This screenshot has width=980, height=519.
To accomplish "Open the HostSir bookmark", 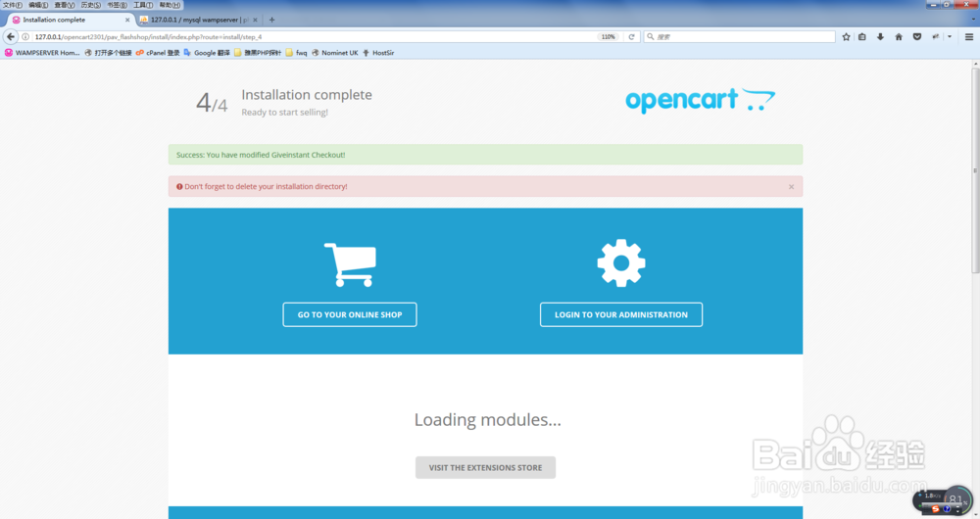I will [378, 53].
